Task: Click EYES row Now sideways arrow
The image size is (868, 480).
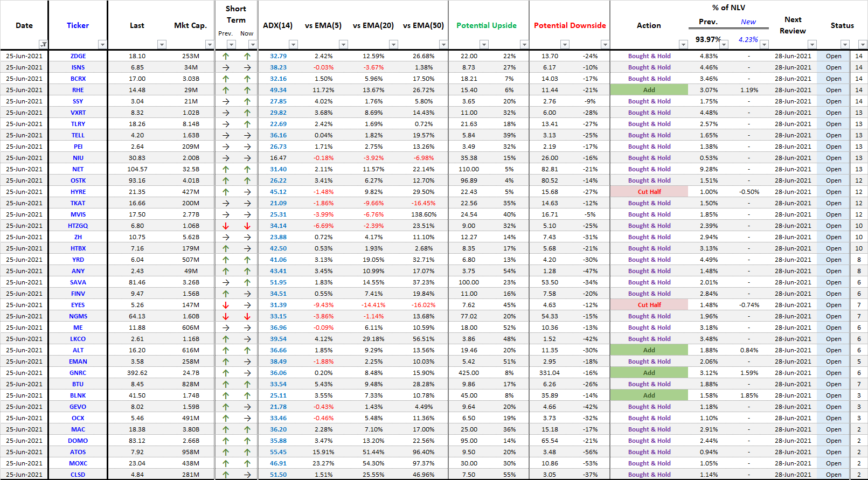Action: (247, 305)
